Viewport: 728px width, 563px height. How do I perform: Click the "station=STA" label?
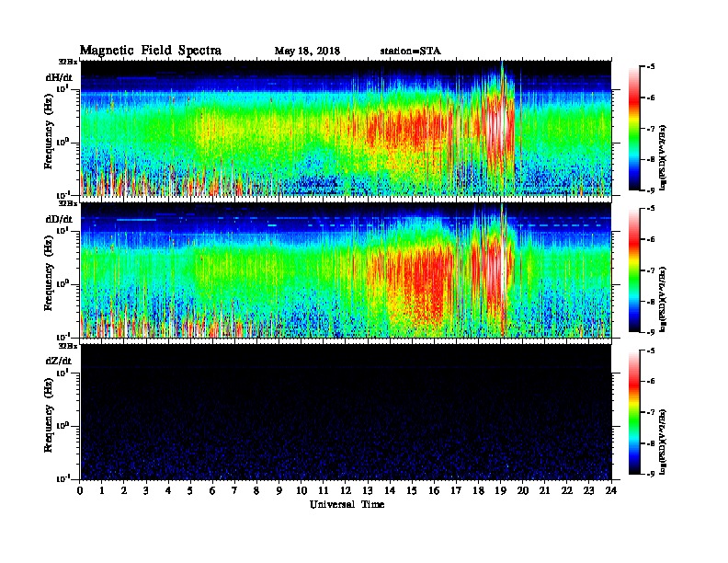click(x=410, y=52)
